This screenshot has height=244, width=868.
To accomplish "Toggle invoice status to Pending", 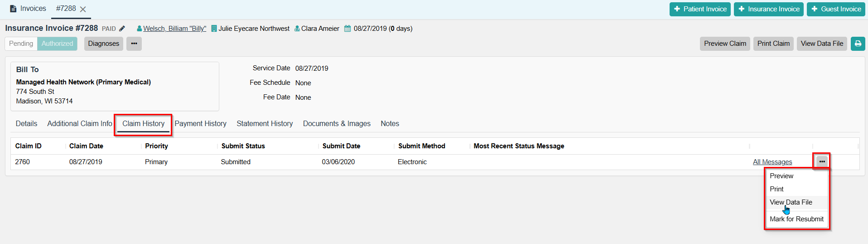I will coord(21,44).
